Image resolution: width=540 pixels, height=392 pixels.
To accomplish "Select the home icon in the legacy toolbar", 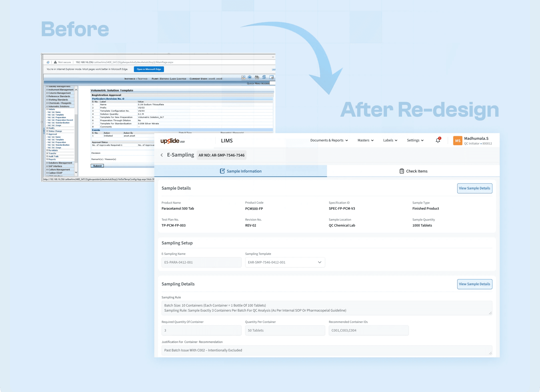I will (x=257, y=77).
